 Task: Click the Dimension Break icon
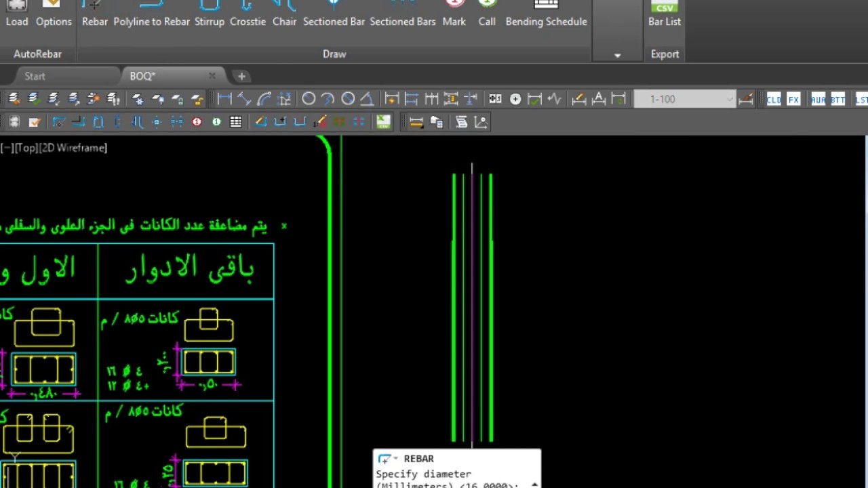point(471,99)
